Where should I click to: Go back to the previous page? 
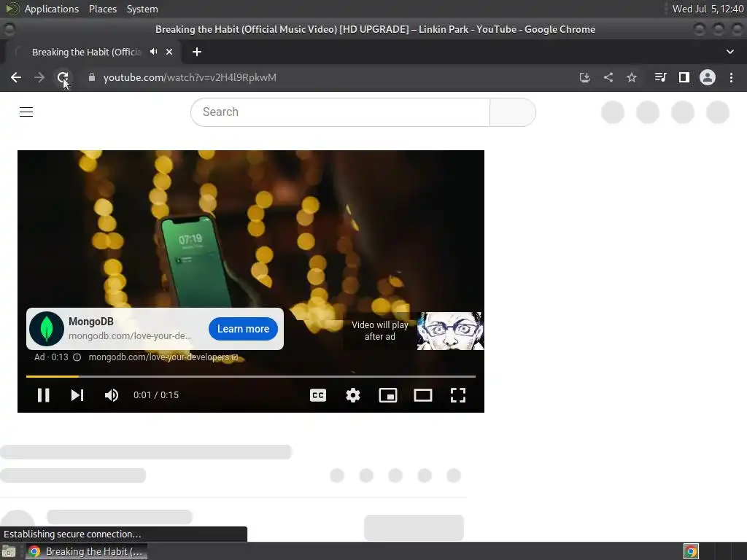pyautogui.click(x=16, y=77)
